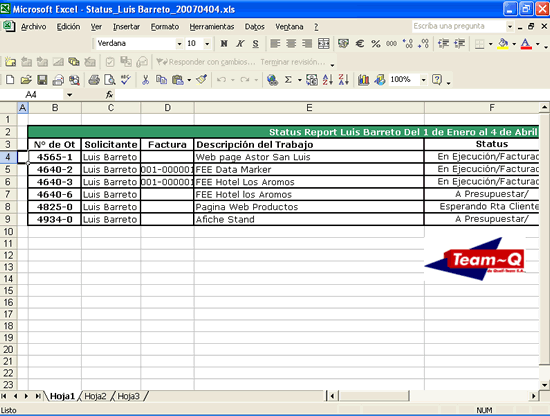
Task: Select cell 'Afiche Stand'
Action: [x=309, y=219]
